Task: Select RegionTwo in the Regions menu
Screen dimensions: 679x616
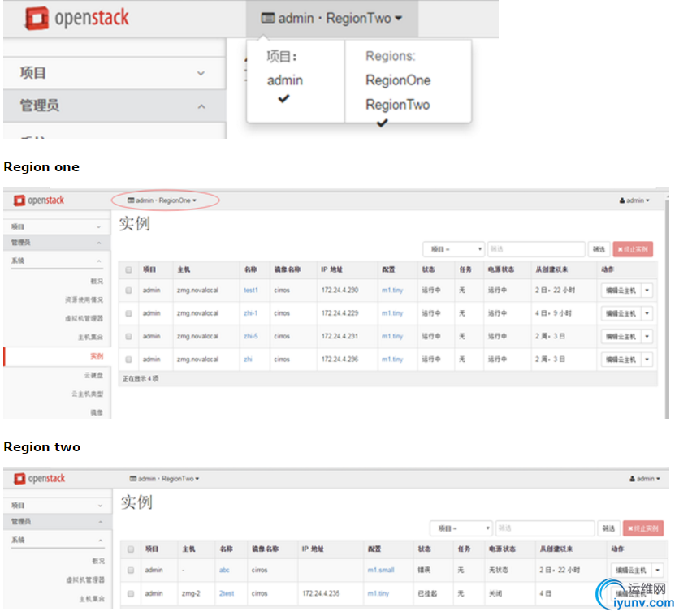Action: 397,105
